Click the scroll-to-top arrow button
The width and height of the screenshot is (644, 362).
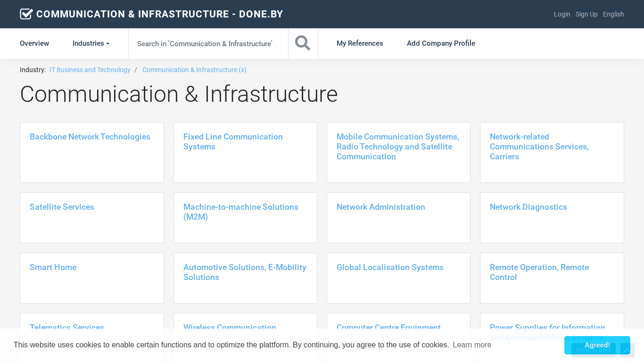tap(627, 350)
